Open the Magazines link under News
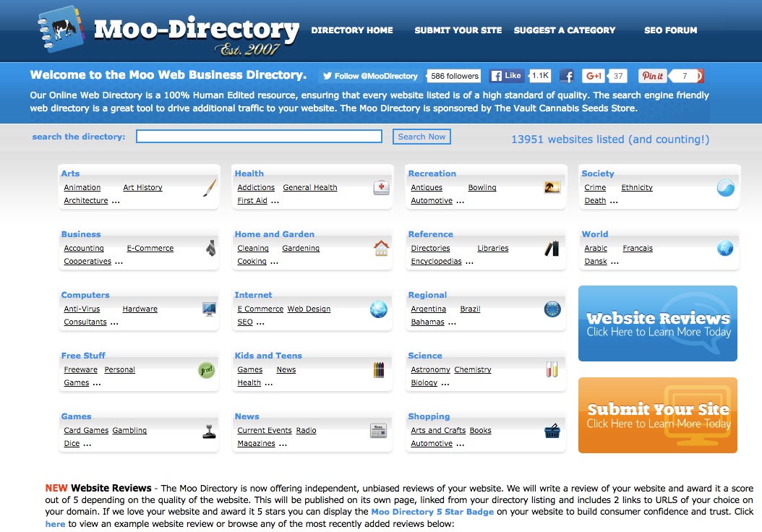Screen dimensions: 762x532 tap(256, 444)
